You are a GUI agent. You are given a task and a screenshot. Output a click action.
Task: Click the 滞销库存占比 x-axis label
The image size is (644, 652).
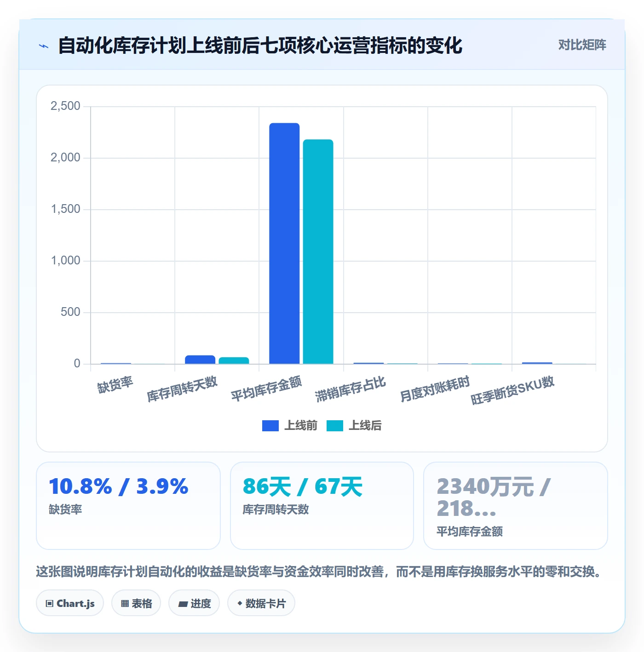[x=351, y=389]
